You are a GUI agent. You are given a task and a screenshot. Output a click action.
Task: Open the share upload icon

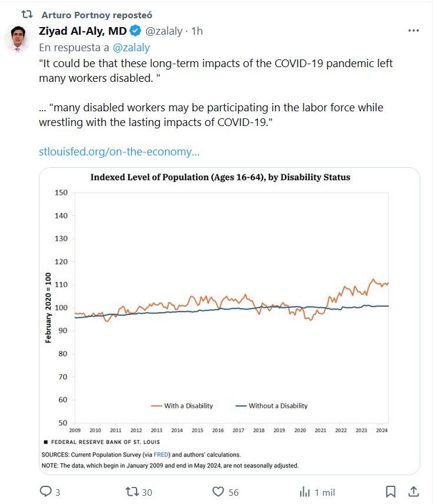click(413, 491)
